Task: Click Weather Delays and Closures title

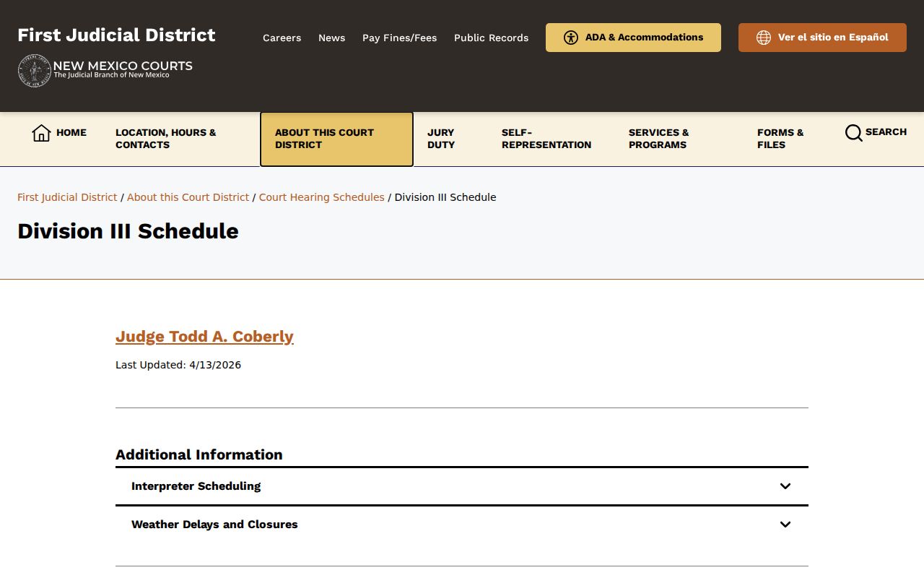Action: click(x=214, y=525)
